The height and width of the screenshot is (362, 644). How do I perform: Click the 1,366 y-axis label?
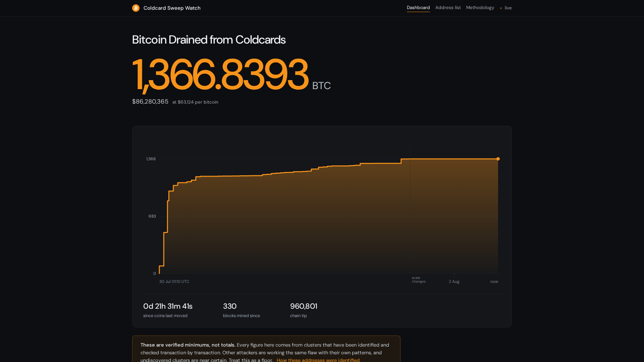point(151,159)
